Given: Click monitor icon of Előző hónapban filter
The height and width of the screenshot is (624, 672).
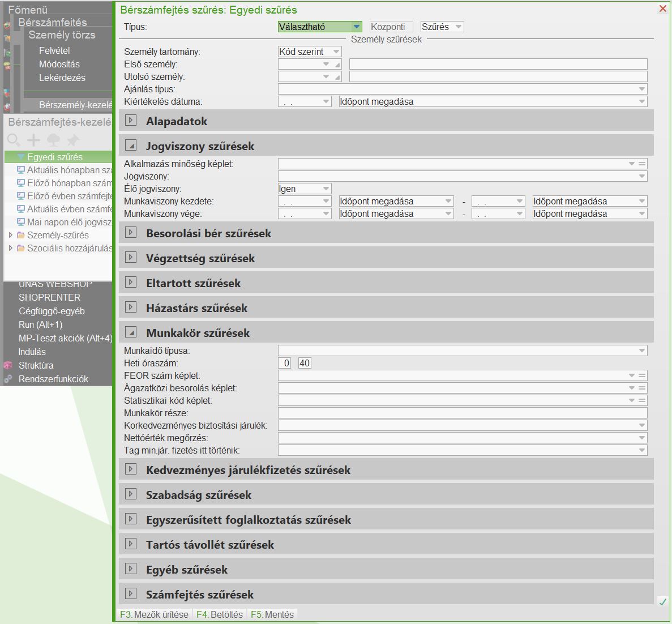Looking at the screenshot, I should 21,183.
